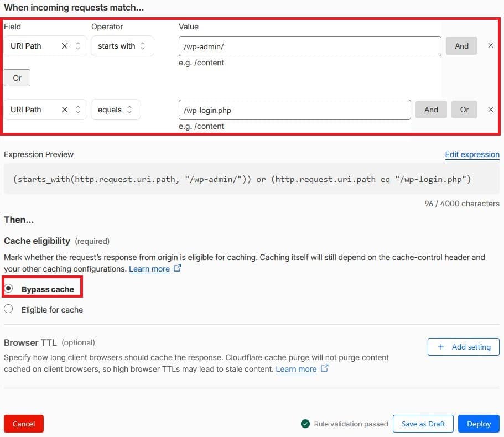
Task: Clear the first URI Path field selection
Action: click(65, 46)
